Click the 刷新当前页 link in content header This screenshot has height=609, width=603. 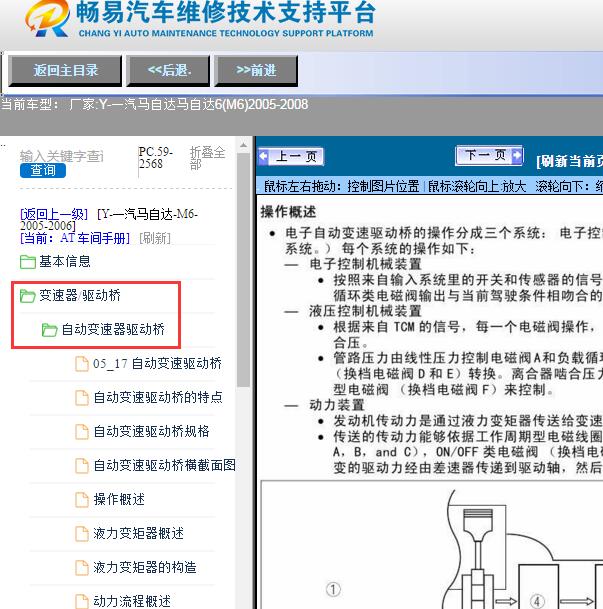[570, 161]
